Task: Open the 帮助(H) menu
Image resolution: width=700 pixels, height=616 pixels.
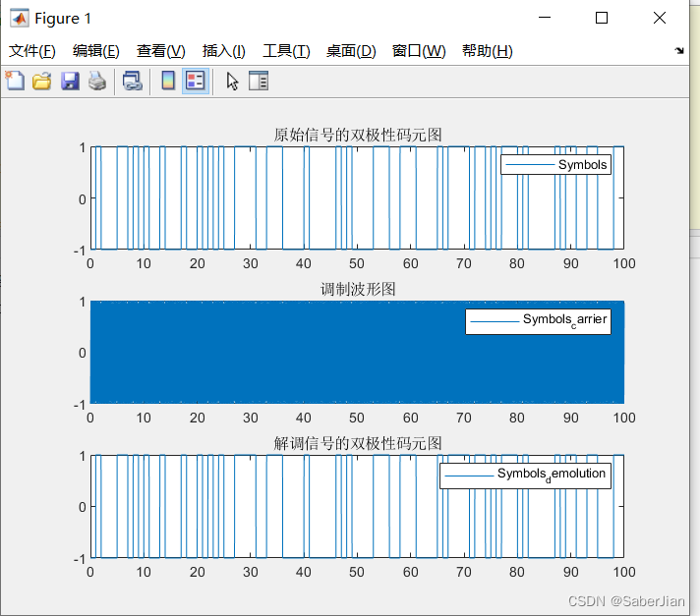Action: pos(487,51)
